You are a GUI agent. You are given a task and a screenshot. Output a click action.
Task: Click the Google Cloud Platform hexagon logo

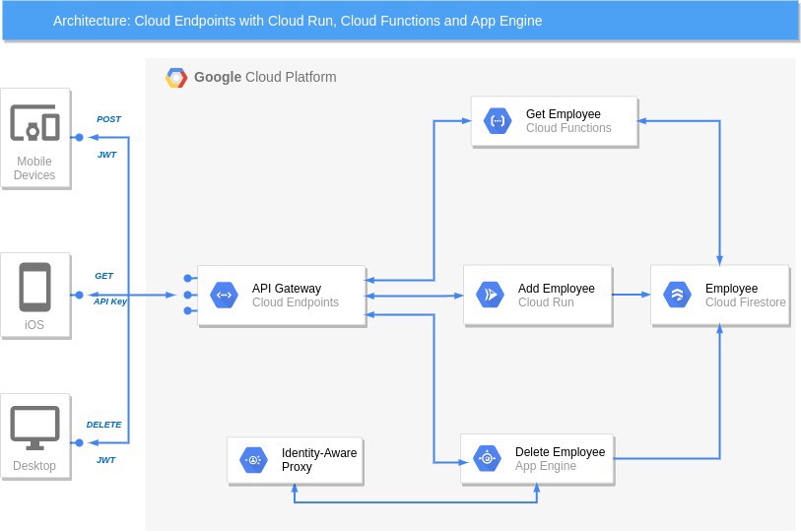tap(176, 78)
